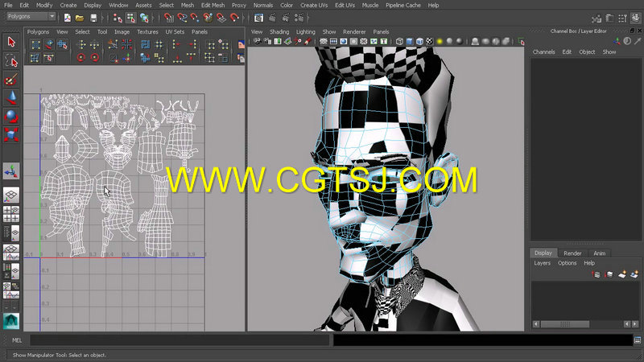
Task: Activate the Move tool cone icon
Action: (x=11, y=97)
